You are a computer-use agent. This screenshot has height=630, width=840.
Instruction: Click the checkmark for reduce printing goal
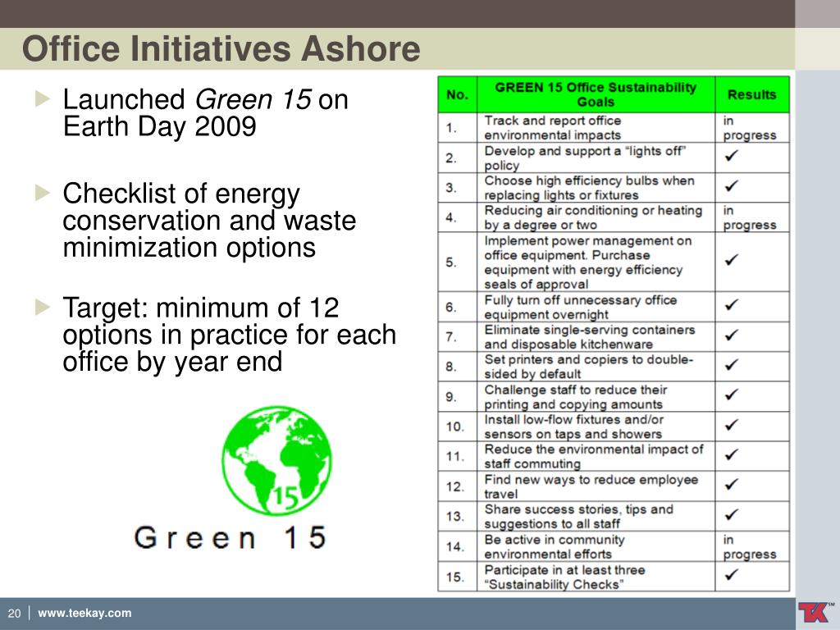pos(731,395)
